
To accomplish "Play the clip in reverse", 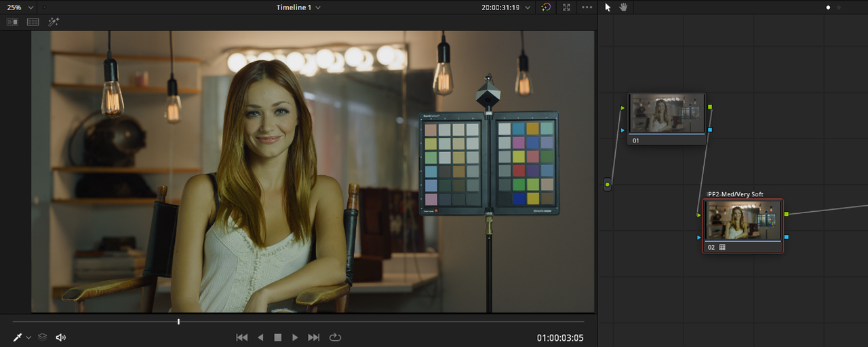I will (x=260, y=337).
